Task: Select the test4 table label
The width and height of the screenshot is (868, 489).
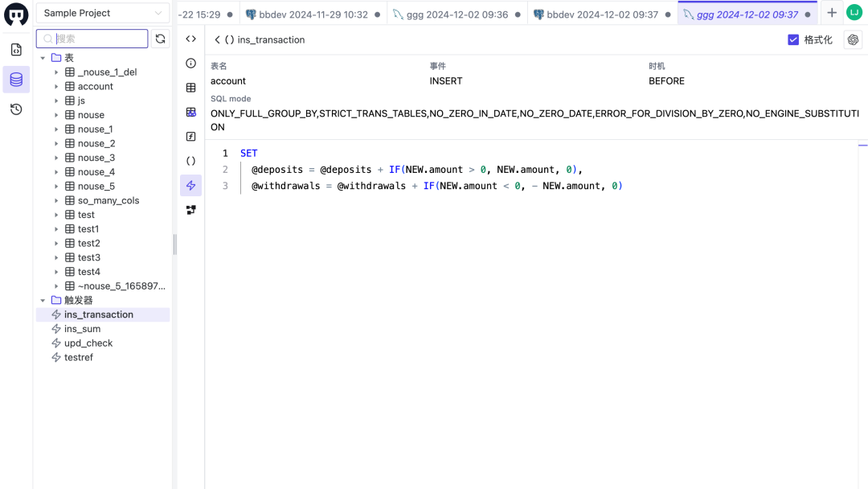Action: (89, 272)
